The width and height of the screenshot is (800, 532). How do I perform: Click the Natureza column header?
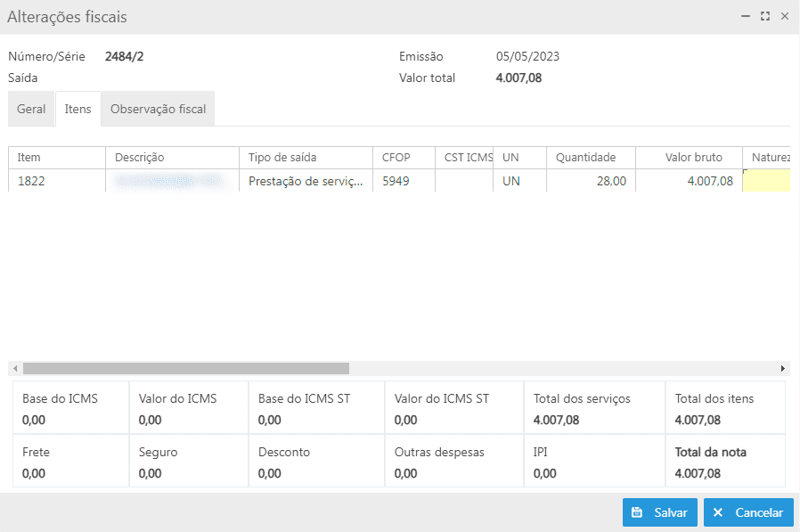767,157
